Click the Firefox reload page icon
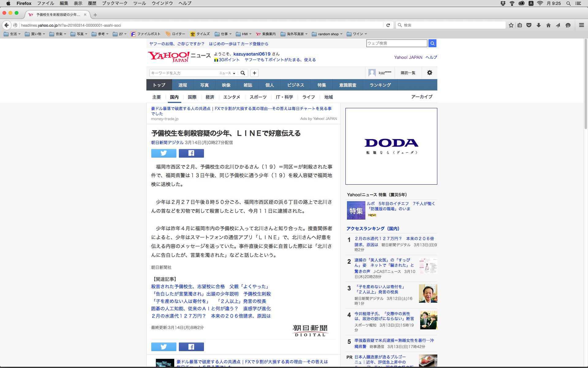Screen dimensions: 588x368 (388, 25)
